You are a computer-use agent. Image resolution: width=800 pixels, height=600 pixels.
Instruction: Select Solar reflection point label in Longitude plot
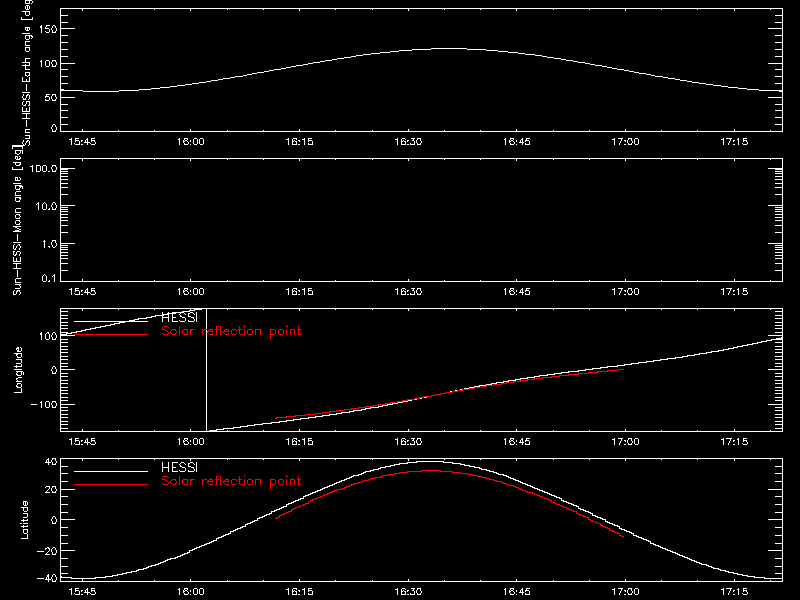(231, 331)
